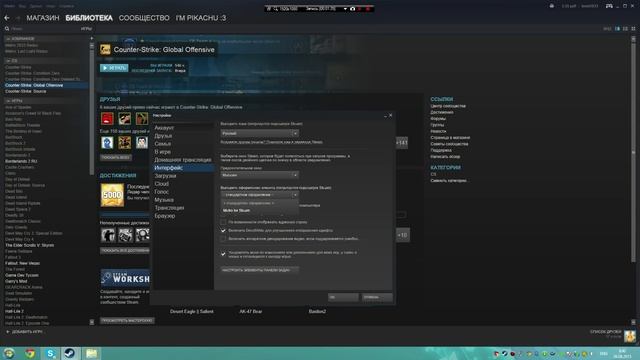This screenshot has width=640, height=360.
Task: Click the +141 more friends badge
Action: coord(402,143)
